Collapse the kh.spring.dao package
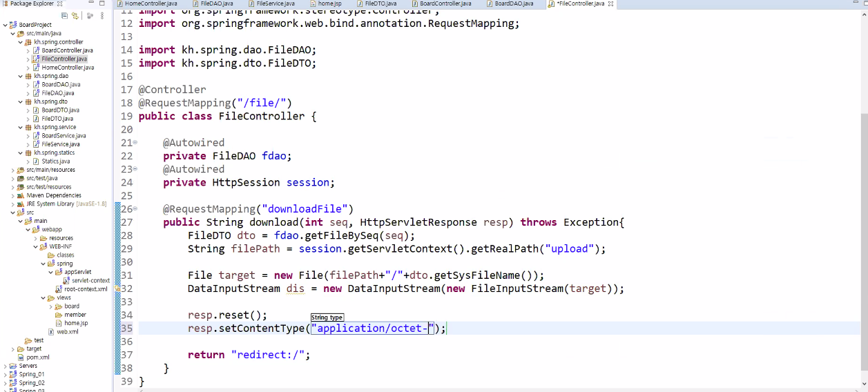Screen dimensions: 868x392 tap(21, 76)
